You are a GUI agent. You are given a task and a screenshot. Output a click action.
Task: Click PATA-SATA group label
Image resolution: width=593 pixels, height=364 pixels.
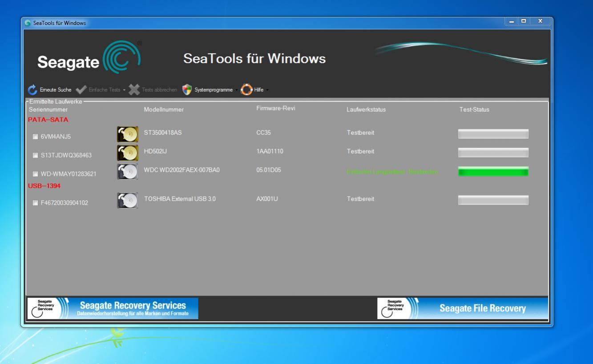48,120
